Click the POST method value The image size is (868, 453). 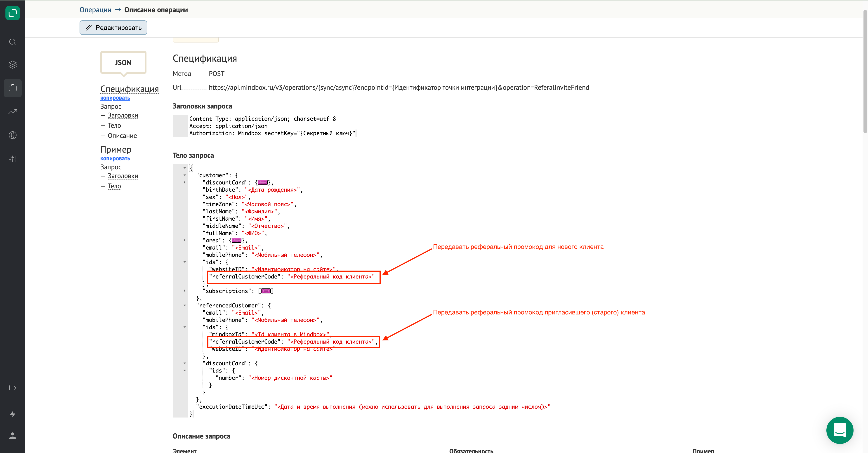pyautogui.click(x=217, y=74)
